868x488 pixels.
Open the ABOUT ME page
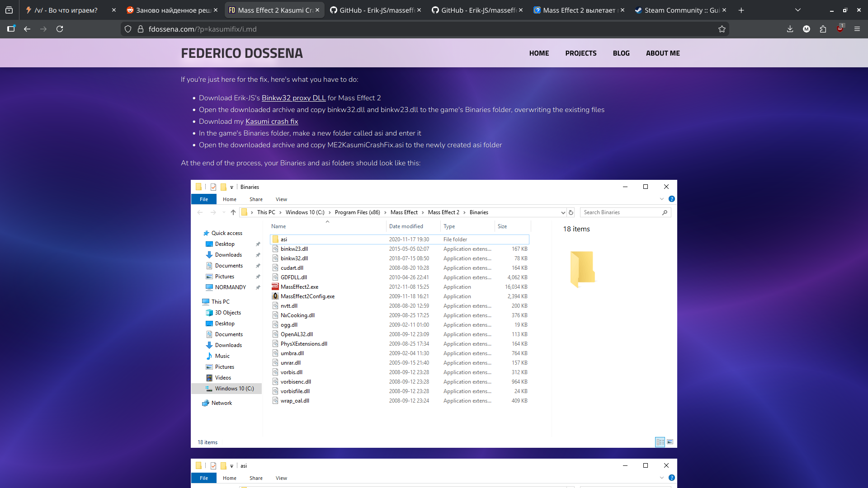coord(663,53)
